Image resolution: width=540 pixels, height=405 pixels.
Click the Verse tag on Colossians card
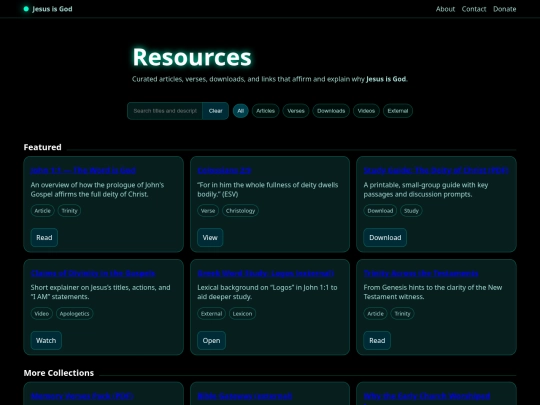(x=208, y=211)
